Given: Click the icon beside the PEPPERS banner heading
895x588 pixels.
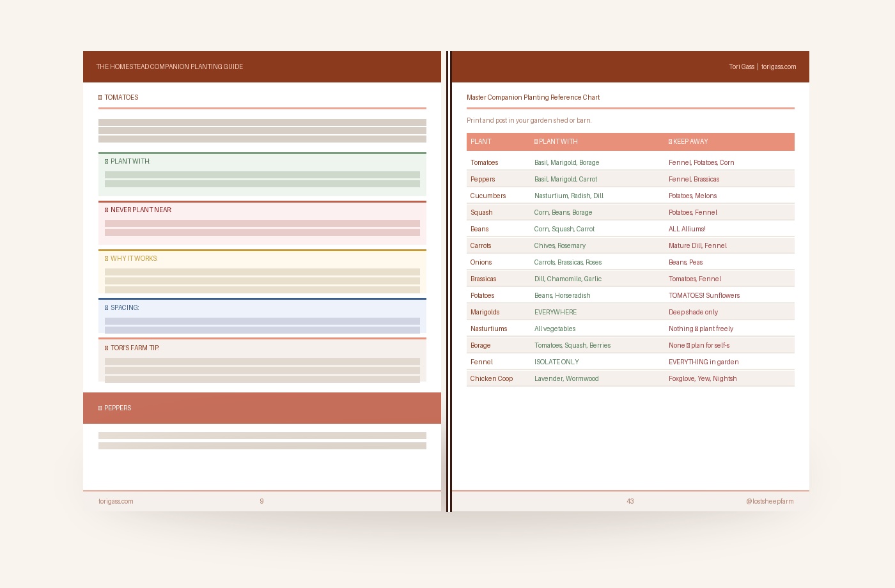Looking at the screenshot, I should coord(100,408).
